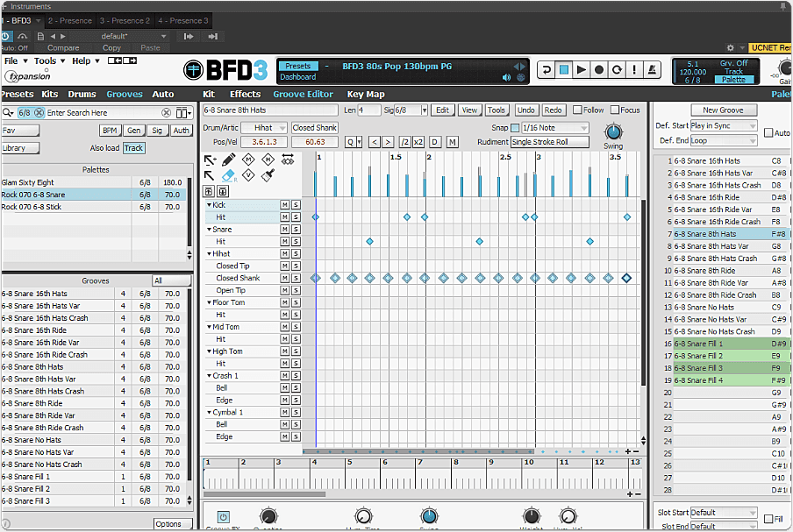Click the Record button in the transport
The height and width of the screenshot is (532, 793).
[598, 69]
